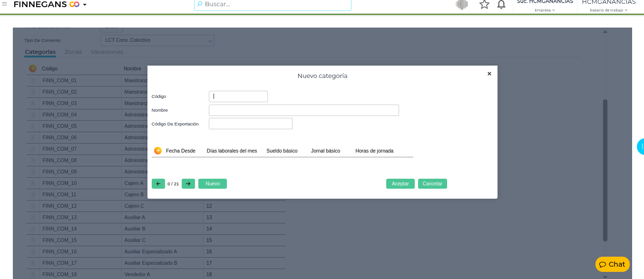The height and width of the screenshot is (279, 644).
Task: Delete row FINN_COM_14 icon
Action: 33,229
